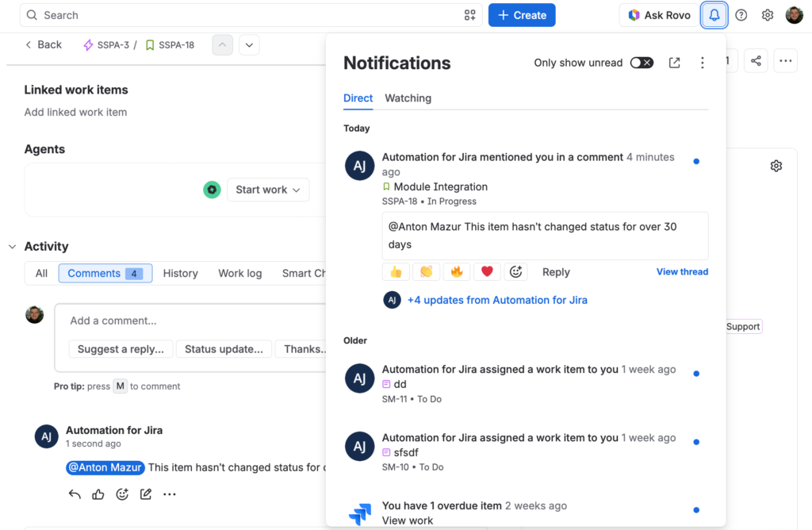Image resolution: width=812 pixels, height=530 pixels.
Task: Click Automation for Jira comment avatar
Action: [x=46, y=436]
